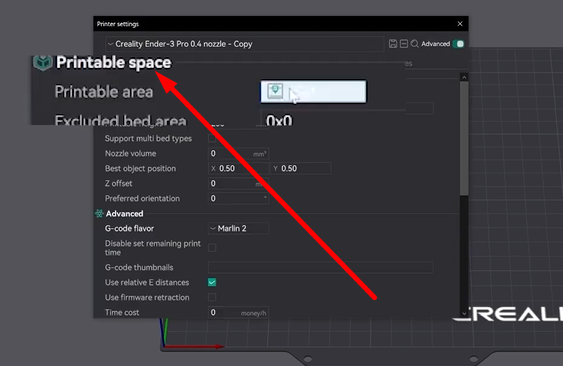This screenshot has height=366, width=563.
Task: Click the G-code thumbnails input field
Action: pos(320,267)
